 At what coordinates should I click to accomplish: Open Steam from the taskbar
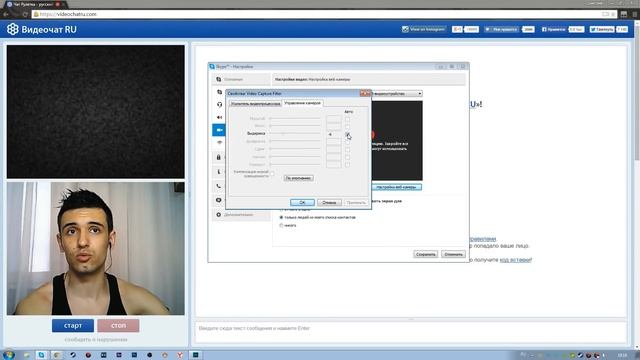pos(73,355)
